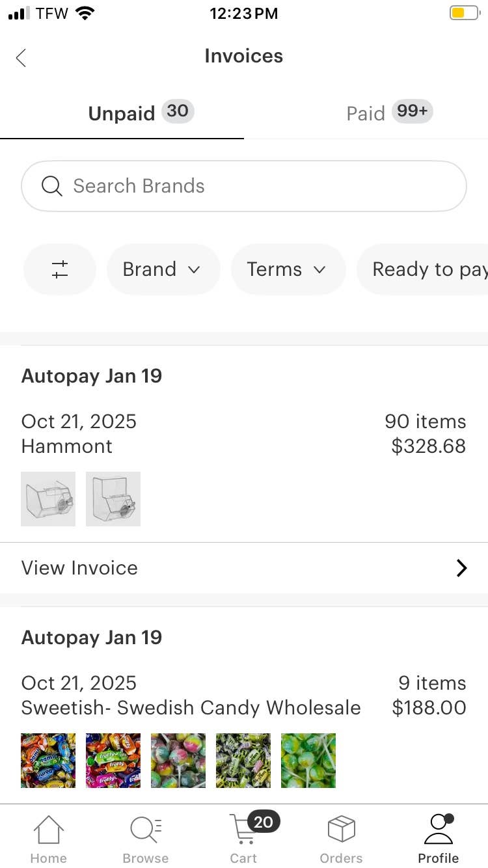
Task: Click View Invoice for Hammont
Action: click(x=80, y=568)
